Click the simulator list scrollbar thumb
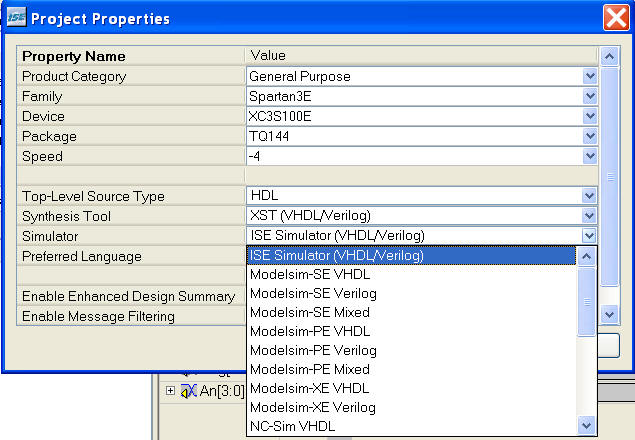 pyautogui.click(x=586, y=302)
